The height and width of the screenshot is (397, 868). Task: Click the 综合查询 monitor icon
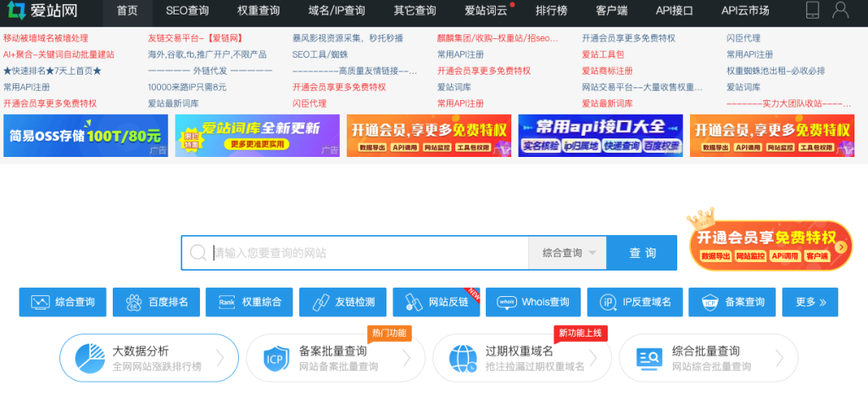coord(41,302)
